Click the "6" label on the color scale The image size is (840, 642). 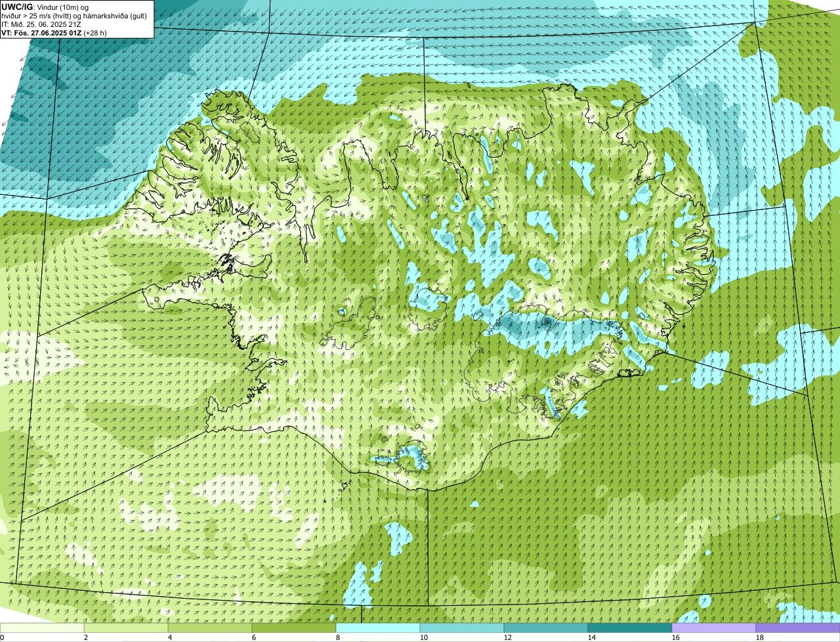pos(254,637)
